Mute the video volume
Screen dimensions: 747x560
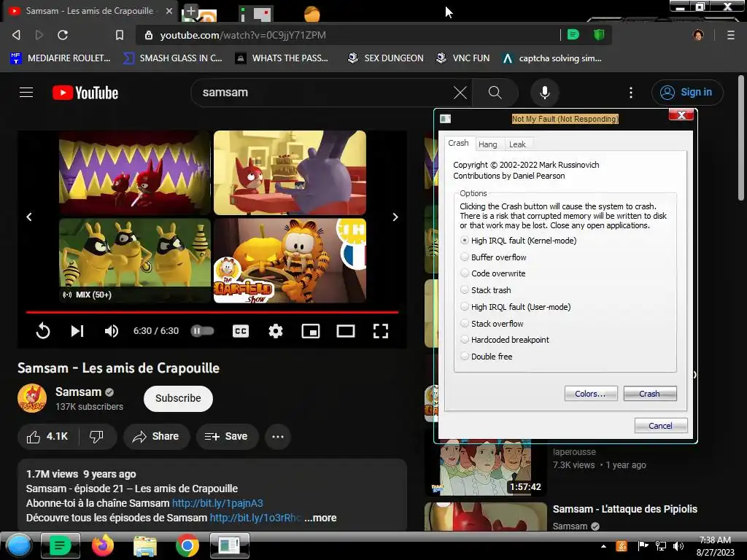tap(112, 330)
